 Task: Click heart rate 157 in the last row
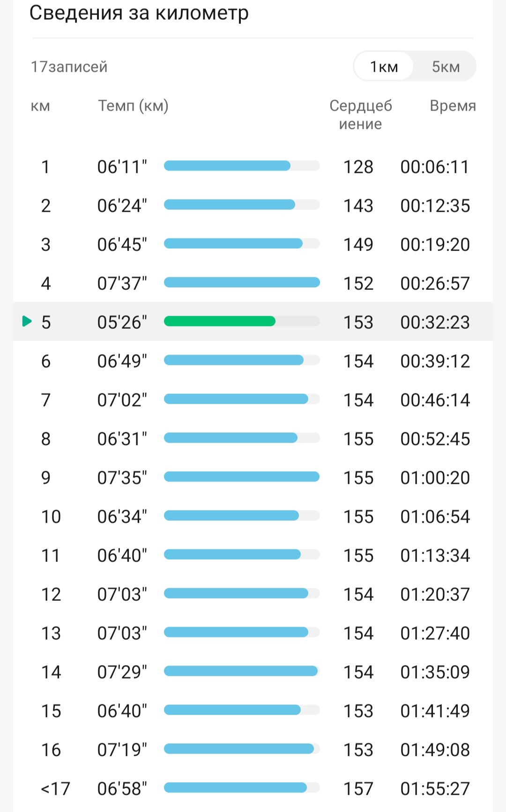pos(358,789)
